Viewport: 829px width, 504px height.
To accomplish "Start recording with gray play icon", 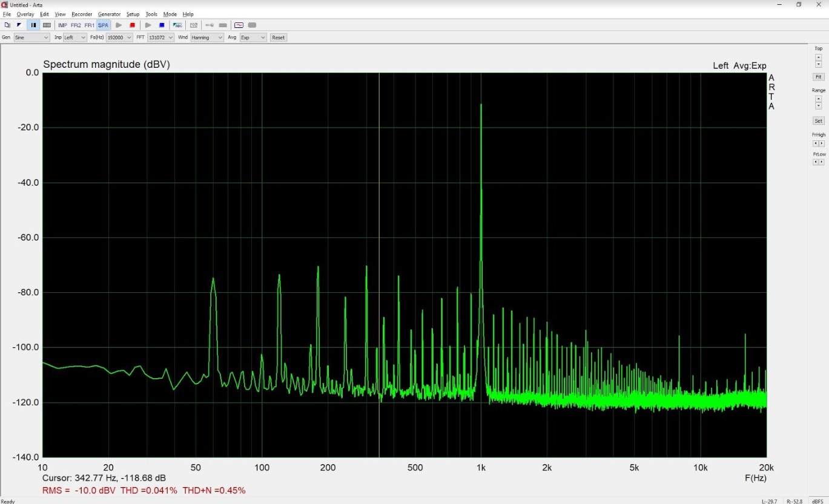I will click(x=119, y=25).
